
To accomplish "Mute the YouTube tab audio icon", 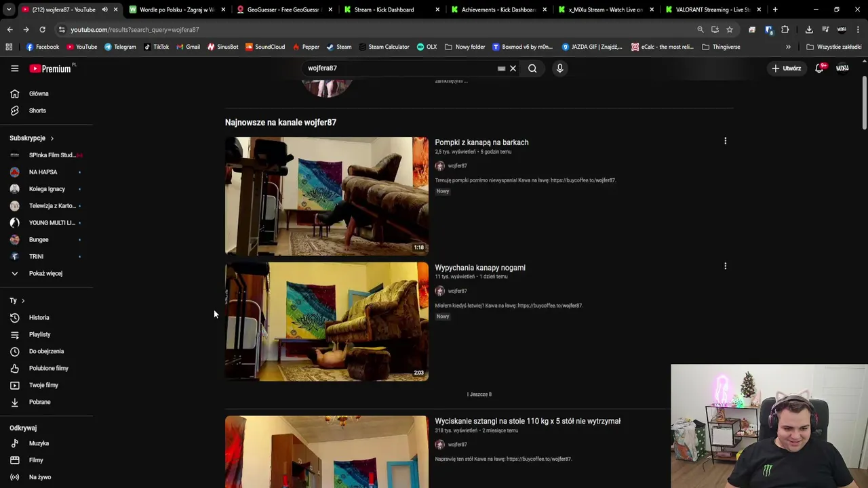I will click(x=104, y=9).
